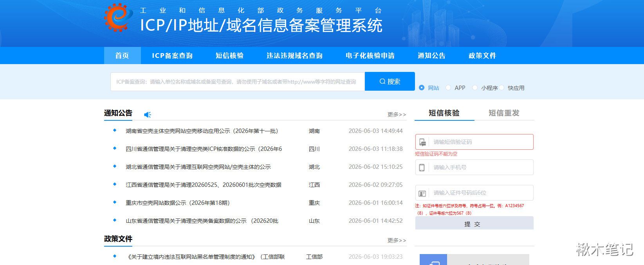Click the 江西 region cell

(314, 185)
